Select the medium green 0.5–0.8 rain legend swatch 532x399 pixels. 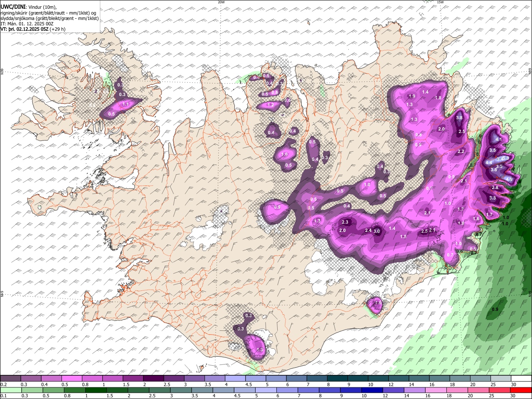pyautogui.click(x=54, y=390)
